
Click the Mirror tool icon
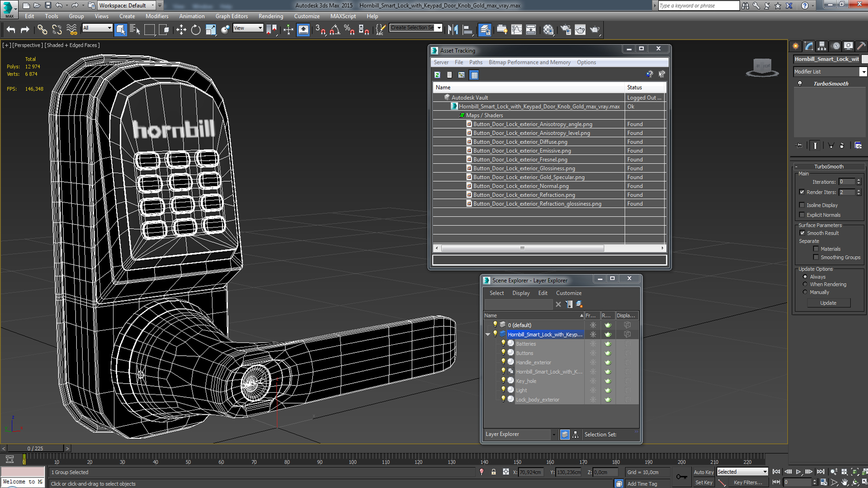(x=453, y=30)
